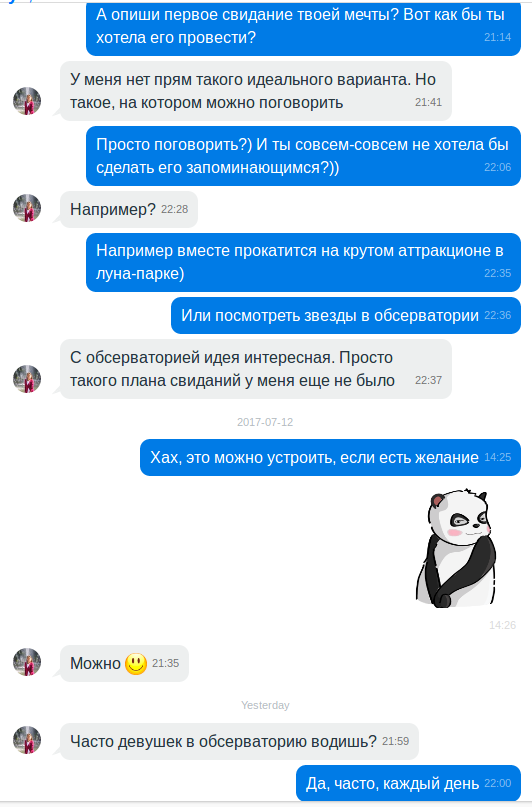Click the "Или посмотреть звезды в обсерватории" bubble

pos(346,315)
